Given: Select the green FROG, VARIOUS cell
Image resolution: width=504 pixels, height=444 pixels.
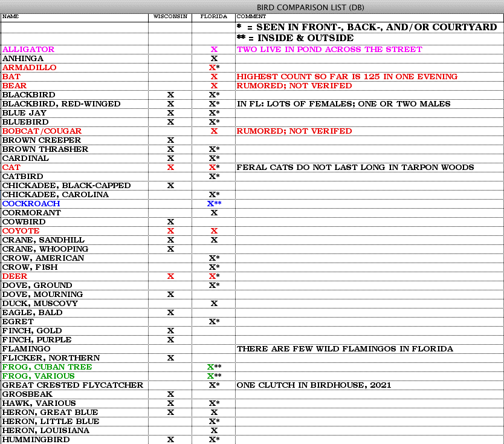Looking at the screenshot, I should click(74, 376).
